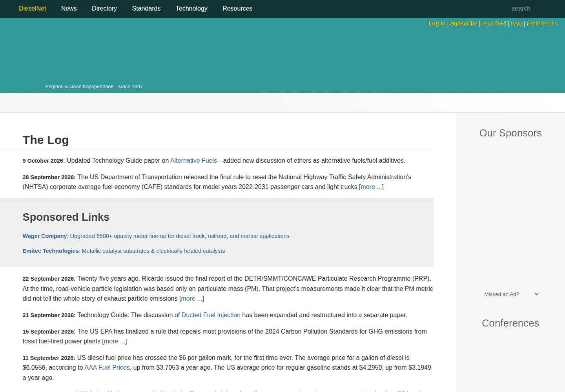Open the Preferences link
This screenshot has width=565, height=392.
[542, 24]
